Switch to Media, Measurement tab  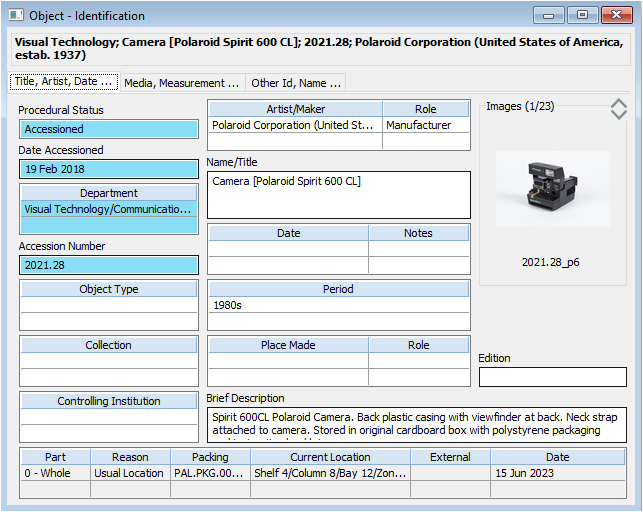pyautogui.click(x=182, y=83)
